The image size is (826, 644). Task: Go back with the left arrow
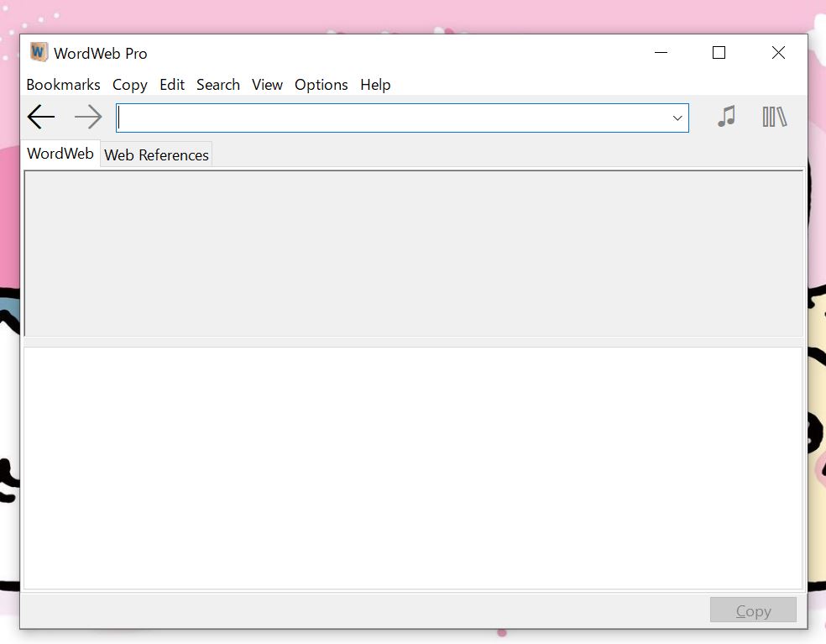coord(41,117)
